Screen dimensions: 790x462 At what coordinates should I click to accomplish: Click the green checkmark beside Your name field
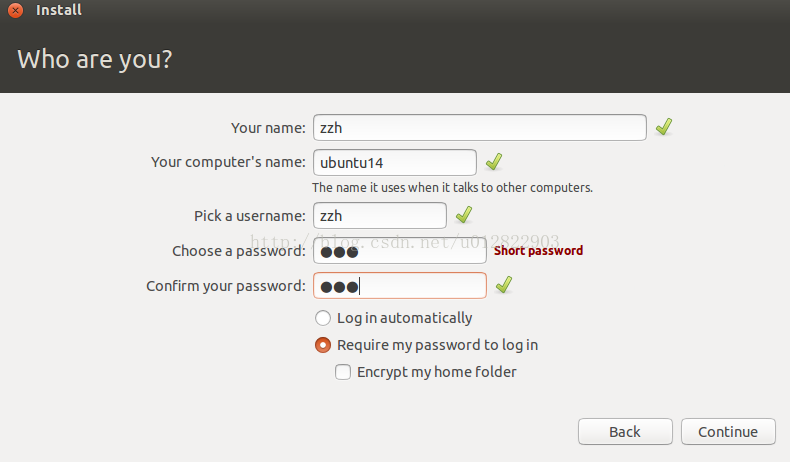coord(663,127)
